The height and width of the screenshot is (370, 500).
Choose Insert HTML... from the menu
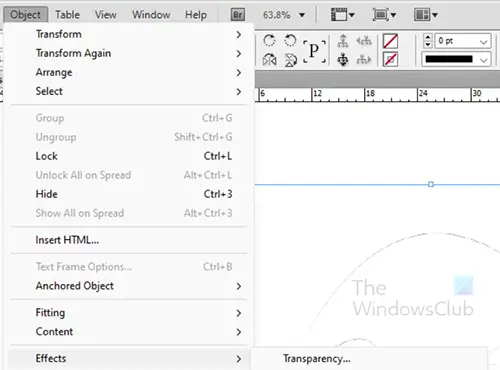129,240
